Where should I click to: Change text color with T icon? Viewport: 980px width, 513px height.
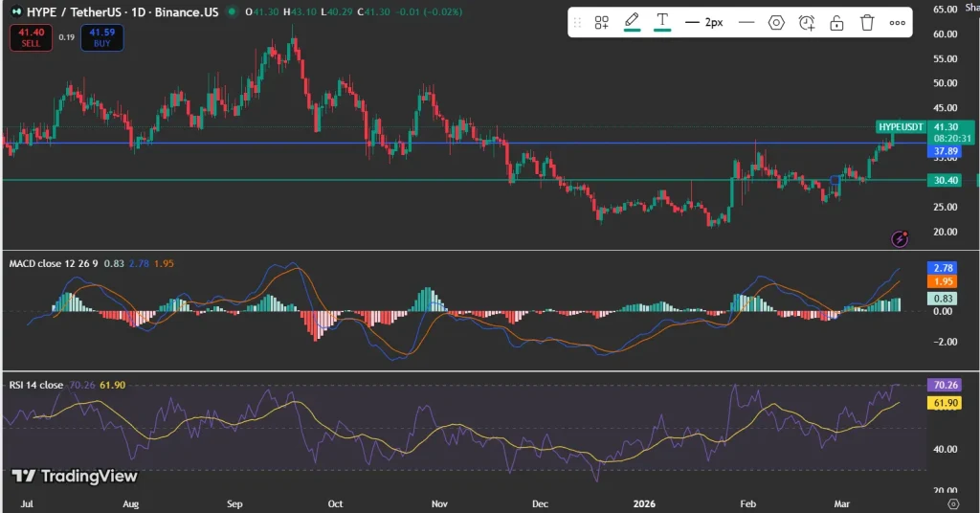(662, 22)
